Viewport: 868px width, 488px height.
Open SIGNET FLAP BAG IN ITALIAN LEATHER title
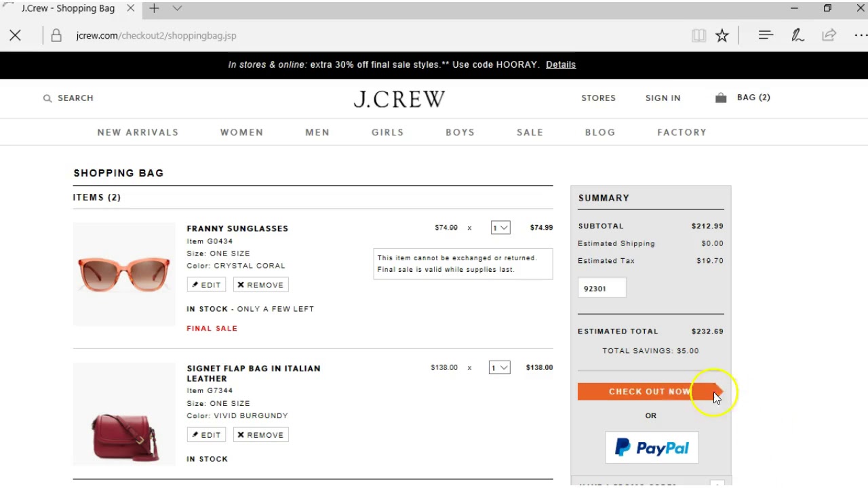coord(254,373)
